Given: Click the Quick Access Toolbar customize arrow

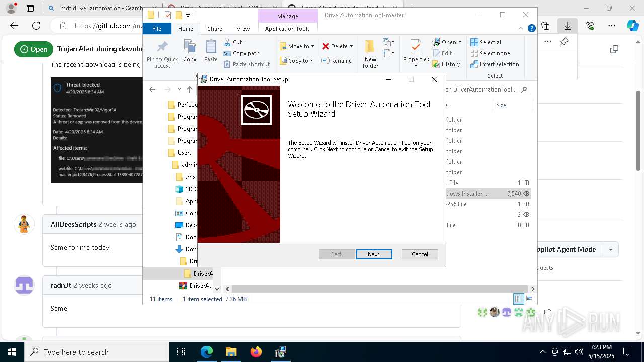Looking at the screenshot, I should [x=188, y=16].
